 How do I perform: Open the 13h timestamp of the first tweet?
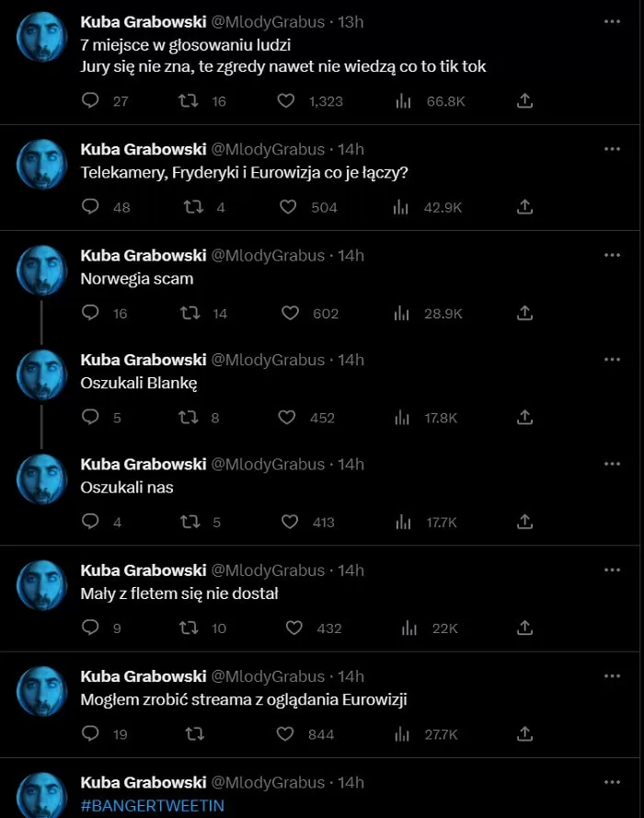click(x=351, y=21)
